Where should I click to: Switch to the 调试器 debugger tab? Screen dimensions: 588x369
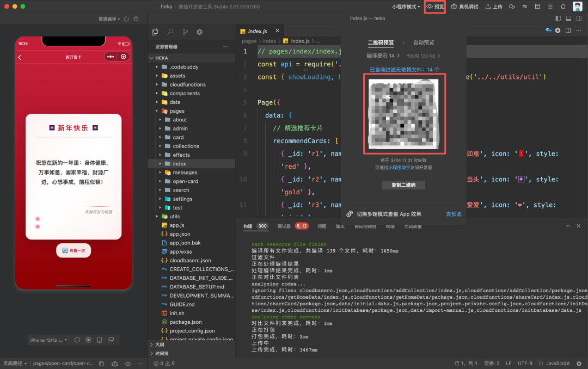284,226
